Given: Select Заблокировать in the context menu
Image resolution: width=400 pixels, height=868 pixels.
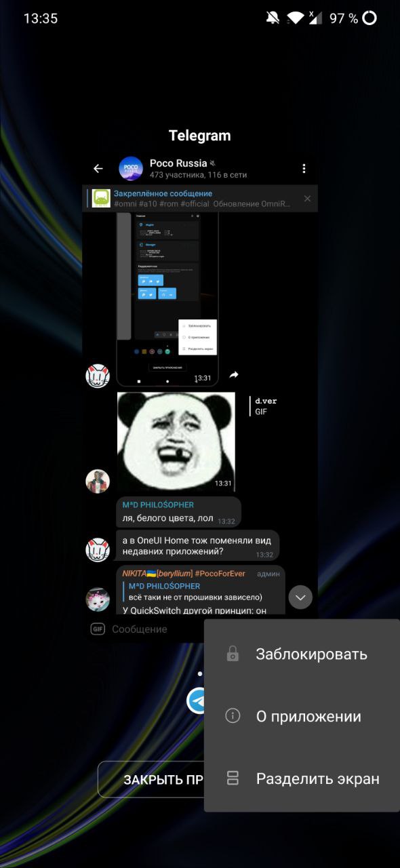Looking at the screenshot, I should tap(302, 654).
